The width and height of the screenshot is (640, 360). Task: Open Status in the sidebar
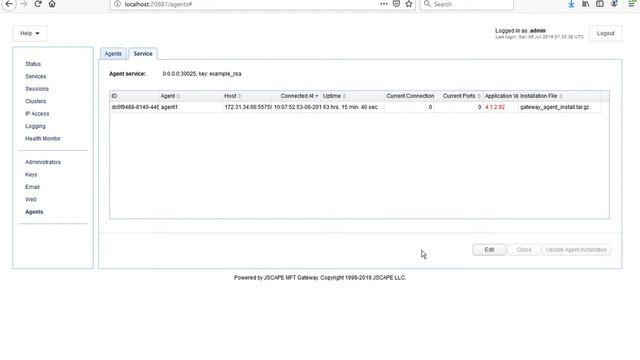[x=33, y=64]
